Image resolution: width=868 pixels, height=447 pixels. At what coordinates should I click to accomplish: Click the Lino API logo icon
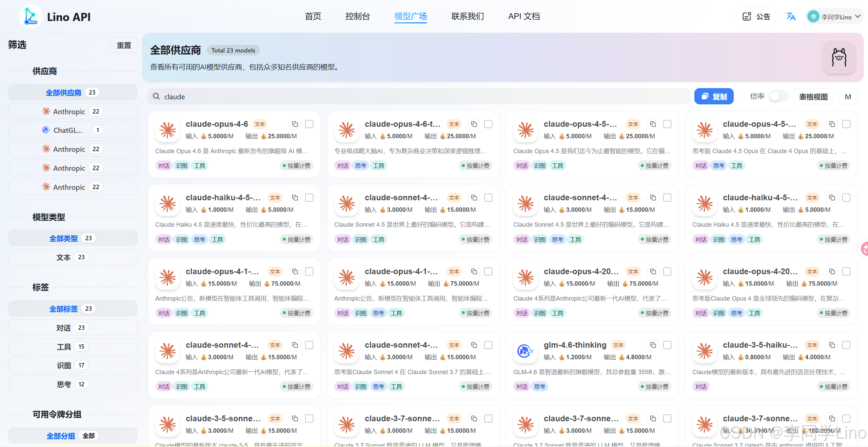31,16
